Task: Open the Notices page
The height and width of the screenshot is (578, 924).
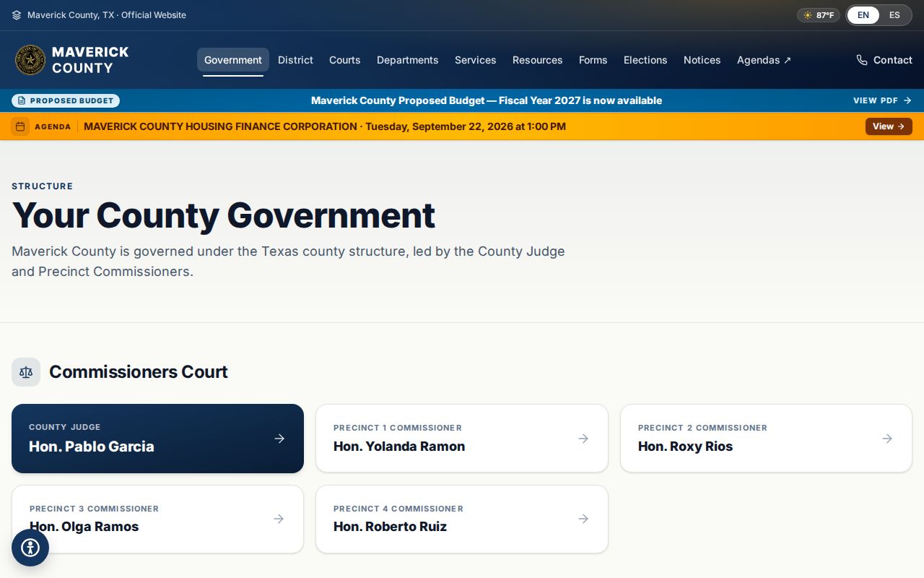Action: 702,60
